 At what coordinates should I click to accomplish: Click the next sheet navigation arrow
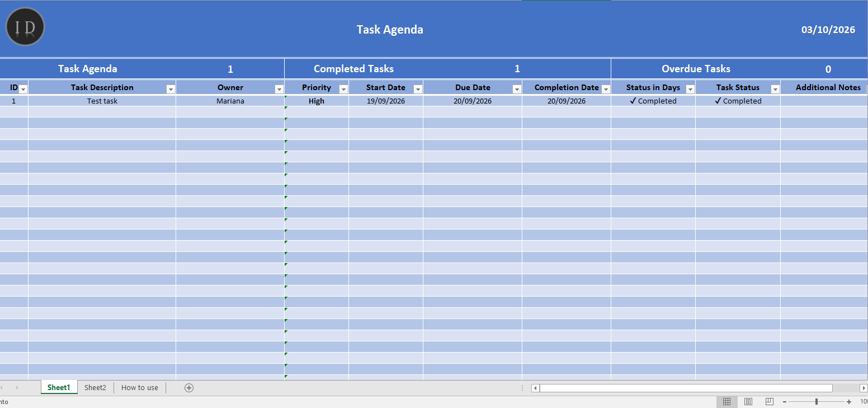(x=17, y=388)
